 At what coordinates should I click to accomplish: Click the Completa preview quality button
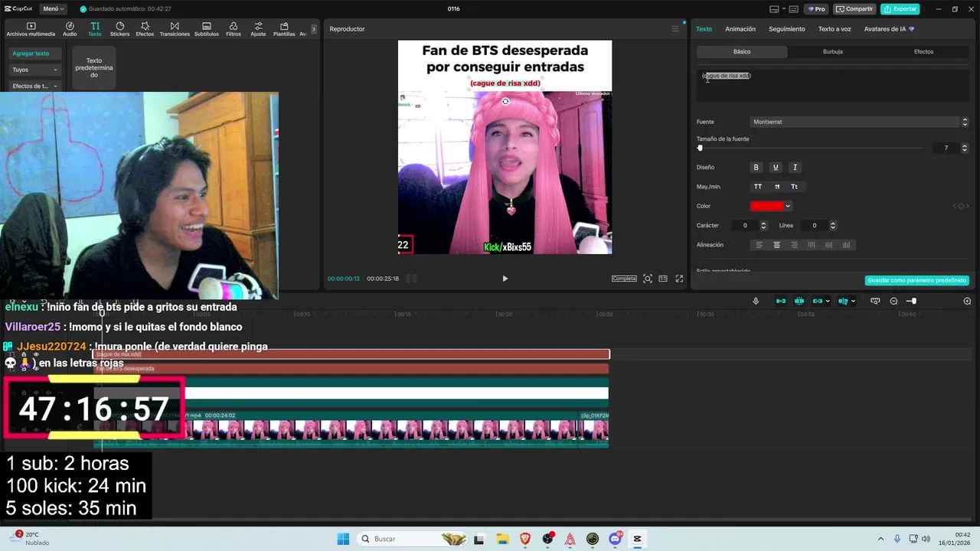(624, 279)
